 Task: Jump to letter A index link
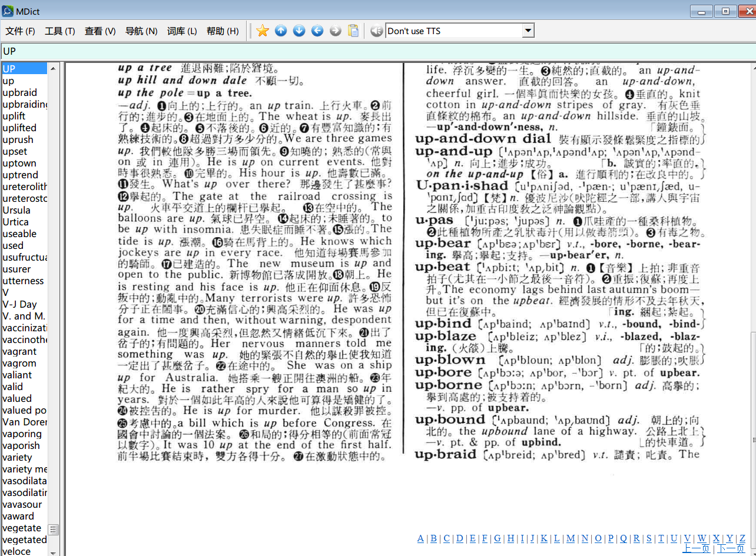click(x=420, y=538)
